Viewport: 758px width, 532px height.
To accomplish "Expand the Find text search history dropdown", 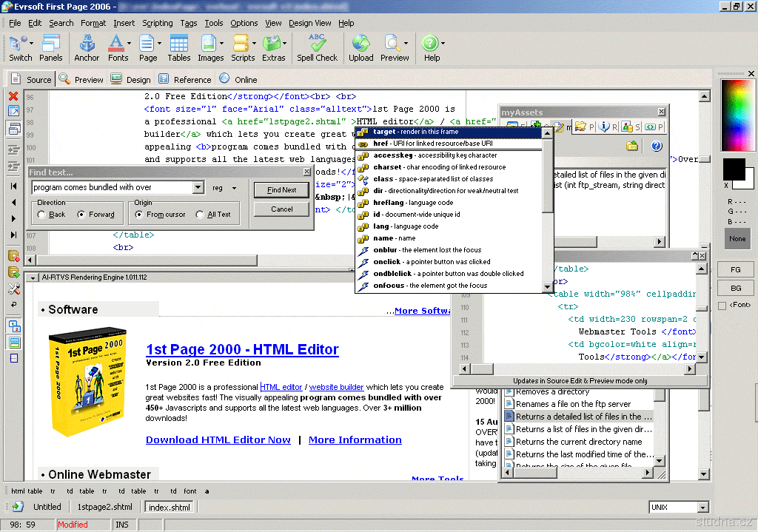I will [198, 188].
